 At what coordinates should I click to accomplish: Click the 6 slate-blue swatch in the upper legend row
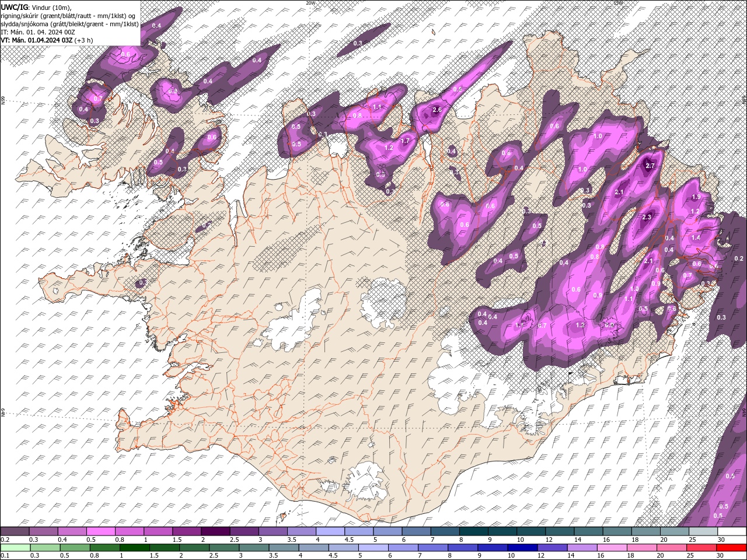(416, 531)
